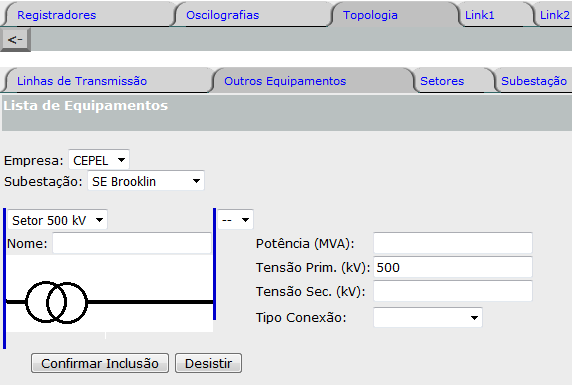
Task: Click the transformer symbol in the diagram
Action: point(57,302)
